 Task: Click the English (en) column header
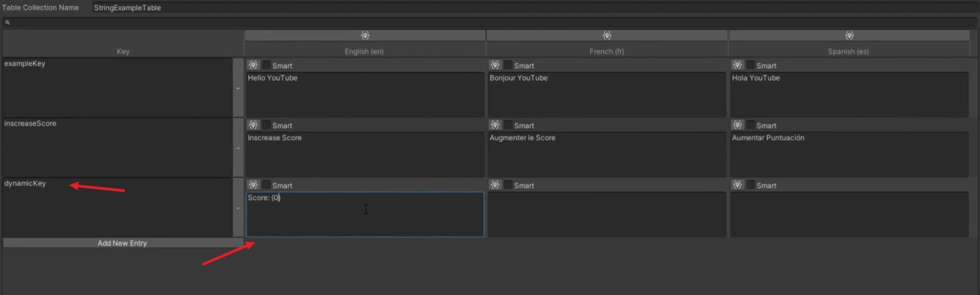[364, 51]
